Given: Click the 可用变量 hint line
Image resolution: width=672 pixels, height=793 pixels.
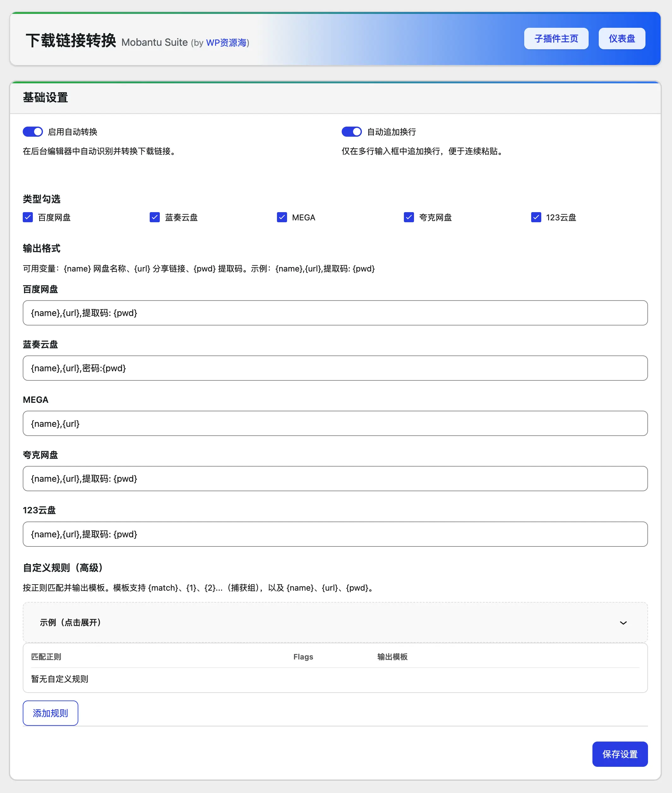Looking at the screenshot, I should point(199,269).
